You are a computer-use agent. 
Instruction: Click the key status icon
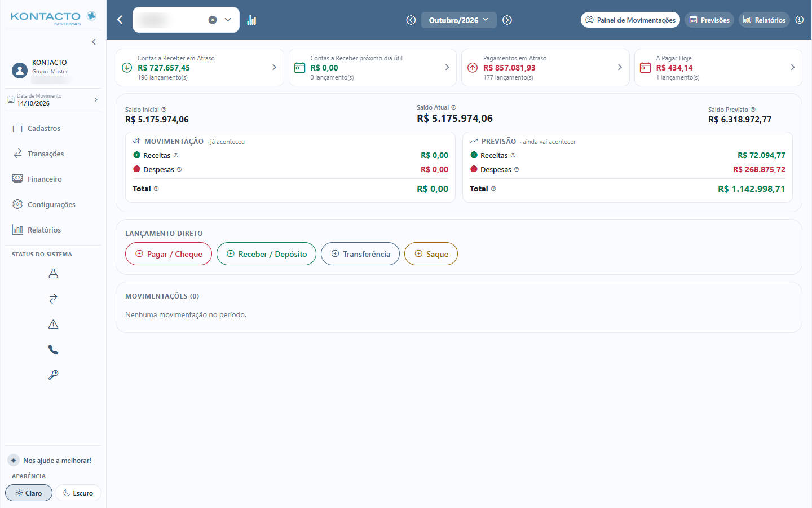click(x=53, y=375)
